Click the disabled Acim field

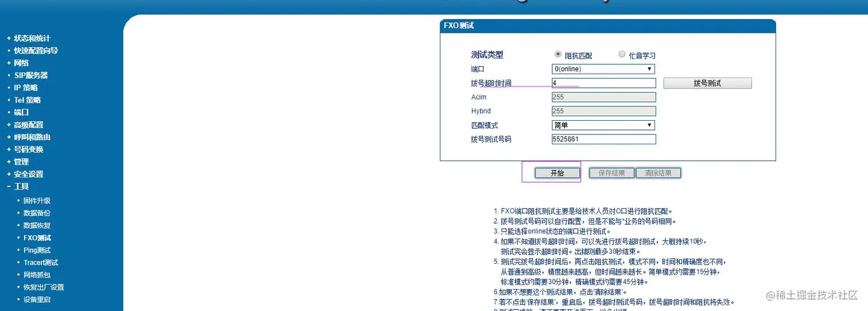pyautogui.click(x=603, y=97)
